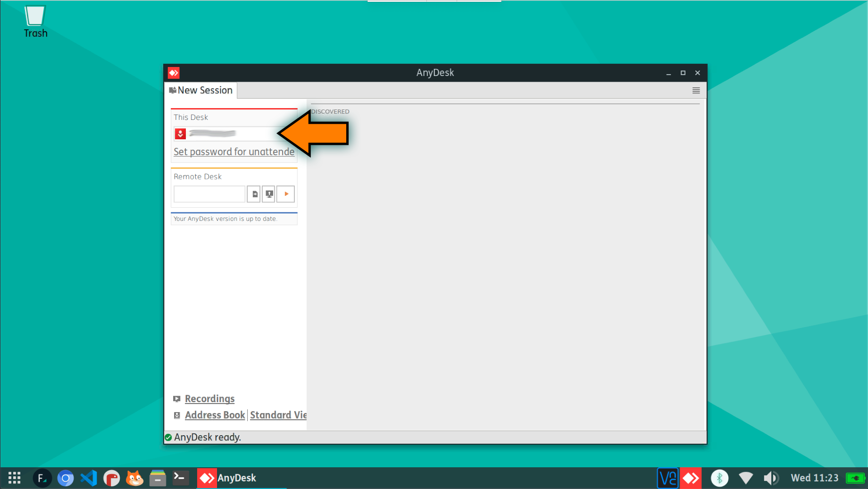This screenshot has height=489, width=868.
Task: Click the Remote Desk heading
Action: click(x=198, y=177)
